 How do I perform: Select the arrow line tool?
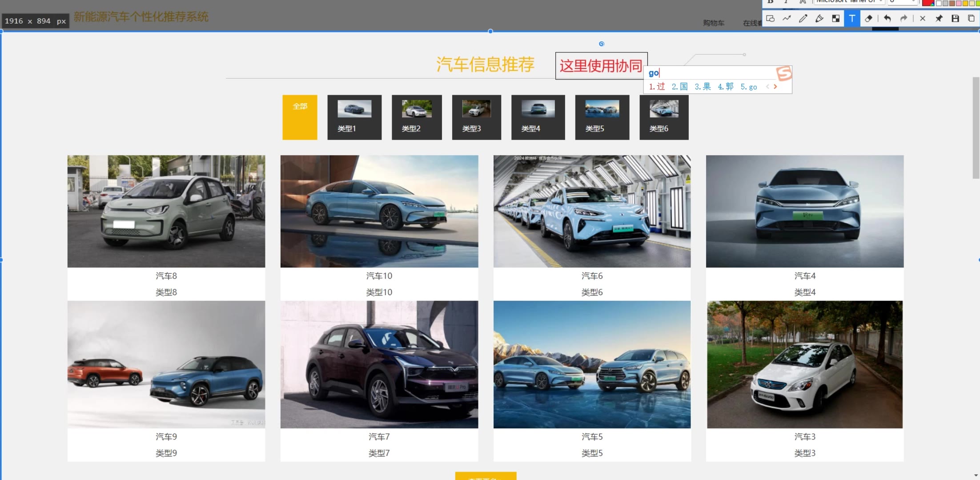(787, 19)
